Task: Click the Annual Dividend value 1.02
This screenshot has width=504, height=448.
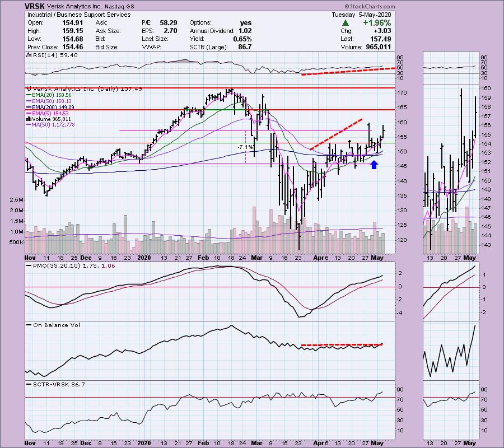Action: [245, 31]
